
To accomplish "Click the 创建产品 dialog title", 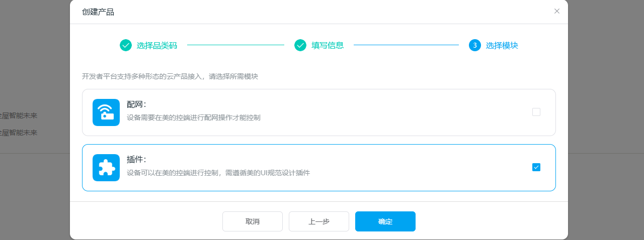I will pyautogui.click(x=98, y=12).
